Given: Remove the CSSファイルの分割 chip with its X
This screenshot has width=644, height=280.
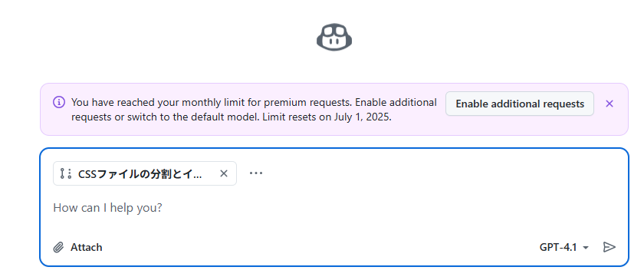Looking at the screenshot, I should click(223, 173).
